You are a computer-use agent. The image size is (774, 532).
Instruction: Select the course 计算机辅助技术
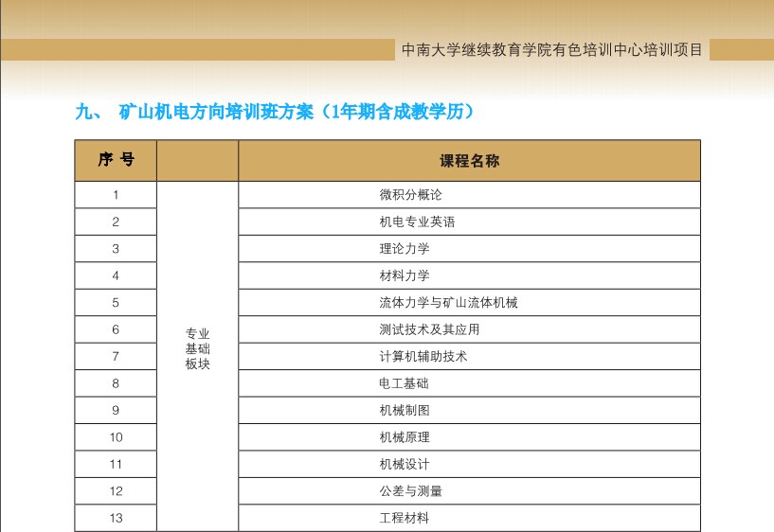(423, 357)
